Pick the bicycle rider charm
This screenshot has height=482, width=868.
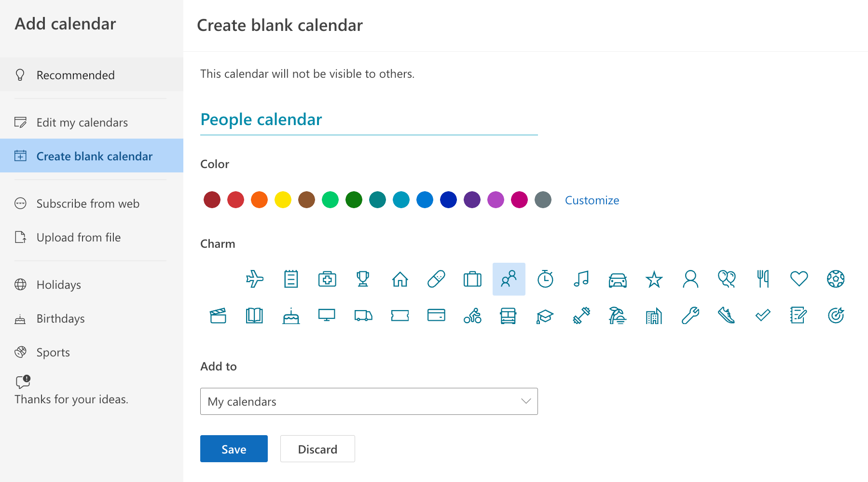(x=472, y=316)
